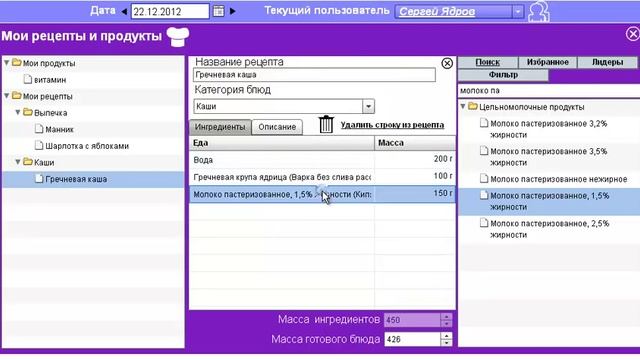Click the Еда column header
The width and height of the screenshot is (640, 360).
(x=282, y=143)
